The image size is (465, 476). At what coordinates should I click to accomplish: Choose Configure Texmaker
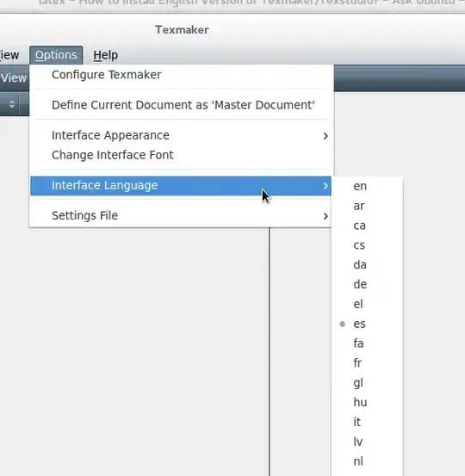[182, 75]
